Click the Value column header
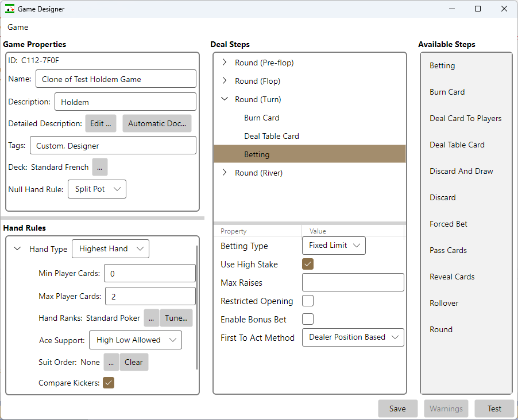The image size is (518, 420). pyautogui.click(x=353, y=231)
